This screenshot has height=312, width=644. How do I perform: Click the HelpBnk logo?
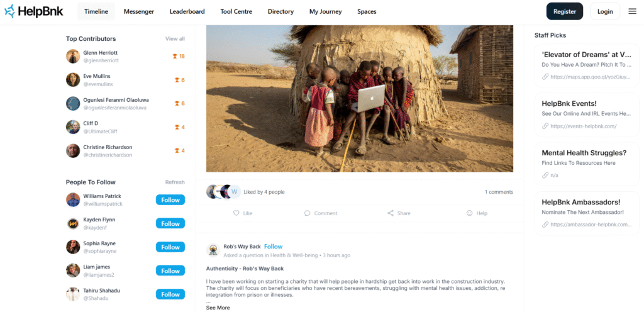click(x=34, y=11)
